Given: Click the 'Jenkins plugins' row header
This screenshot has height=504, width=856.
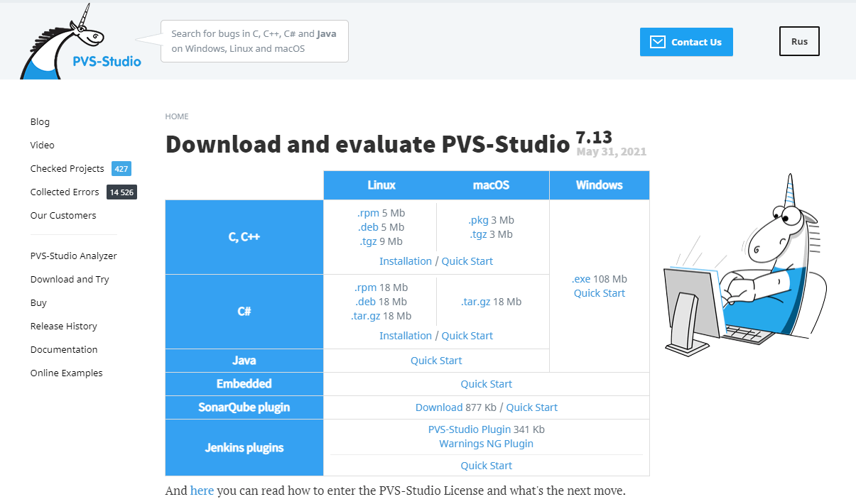Looking at the screenshot, I should (x=244, y=448).
